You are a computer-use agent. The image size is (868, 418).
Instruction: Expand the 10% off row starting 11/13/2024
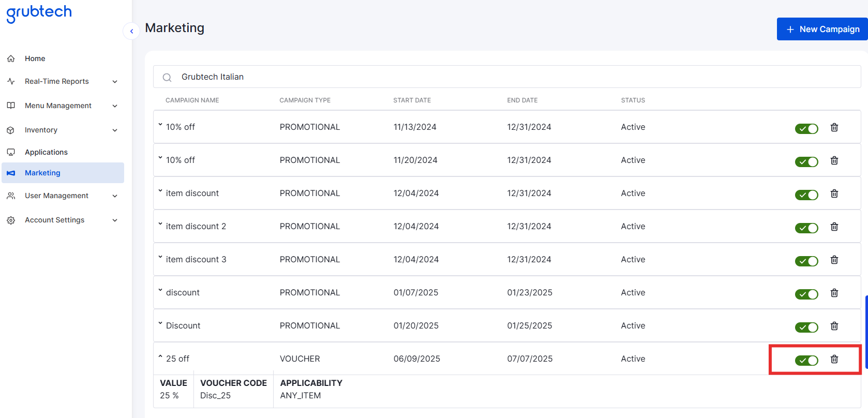click(160, 125)
